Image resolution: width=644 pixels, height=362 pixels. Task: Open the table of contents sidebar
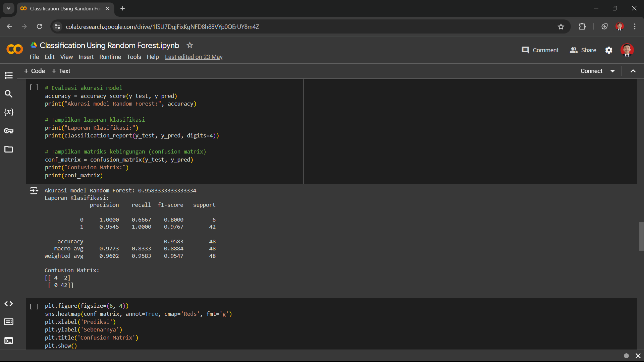pyautogui.click(x=9, y=75)
